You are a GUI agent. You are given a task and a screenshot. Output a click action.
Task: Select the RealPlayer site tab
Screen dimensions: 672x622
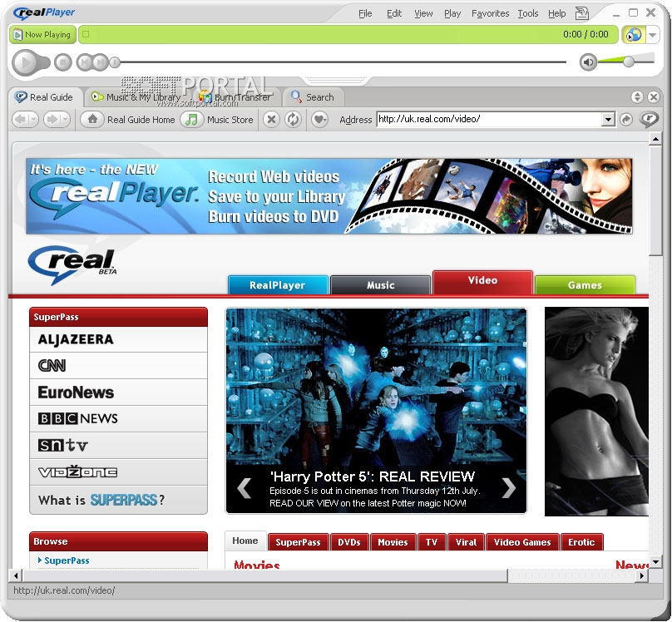278,285
